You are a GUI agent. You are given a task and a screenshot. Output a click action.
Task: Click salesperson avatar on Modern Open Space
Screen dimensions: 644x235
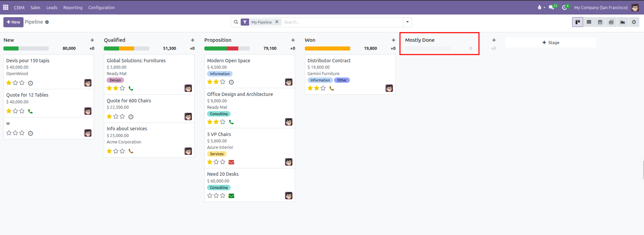coord(289,82)
